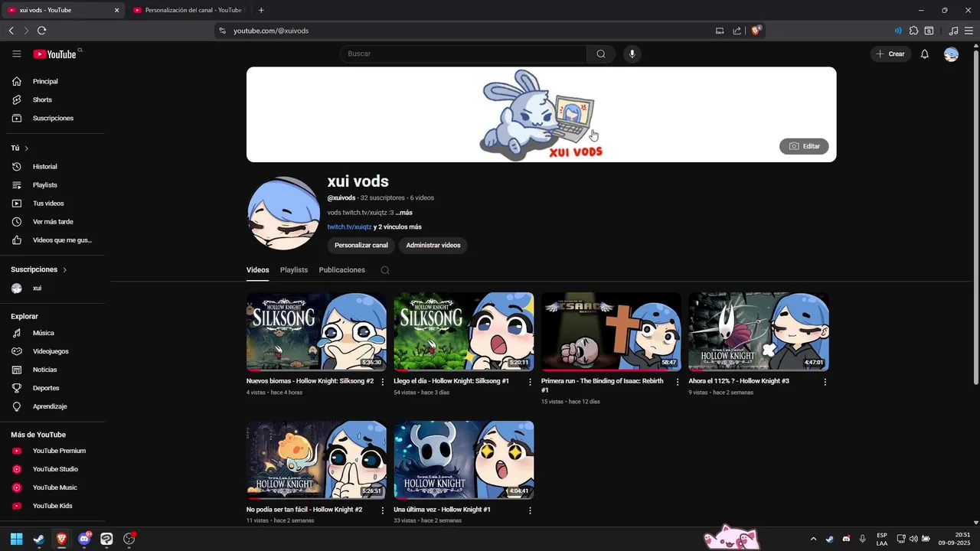Open Una última vez Hollow Knight #1 thumbnail

click(x=464, y=460)
